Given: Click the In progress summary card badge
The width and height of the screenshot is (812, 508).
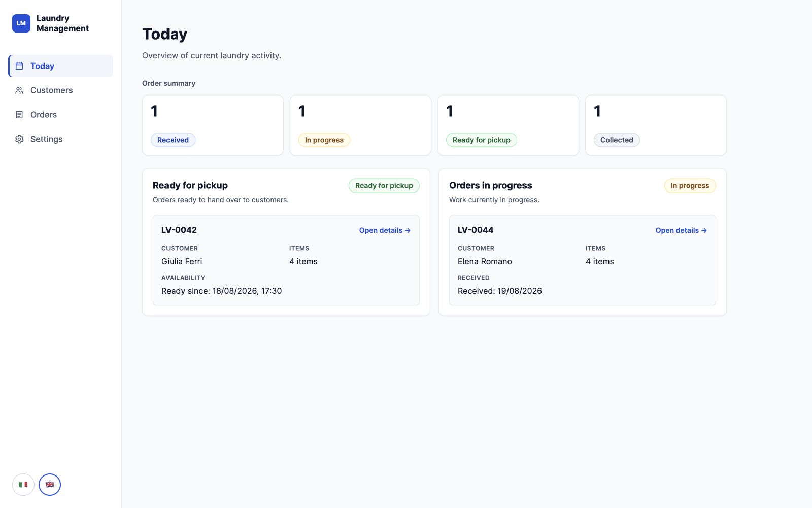Looking at the screenshot, I should pos(324,140).
